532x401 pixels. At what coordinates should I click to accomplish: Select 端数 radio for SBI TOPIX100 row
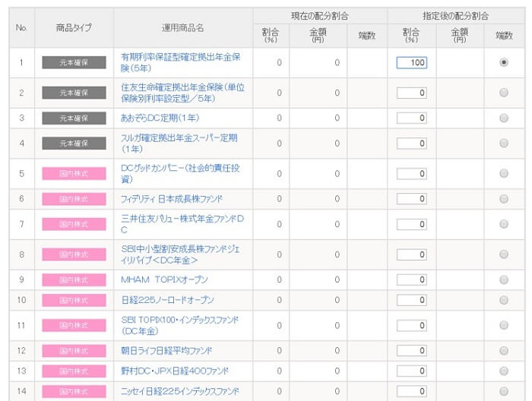point(504,325)
